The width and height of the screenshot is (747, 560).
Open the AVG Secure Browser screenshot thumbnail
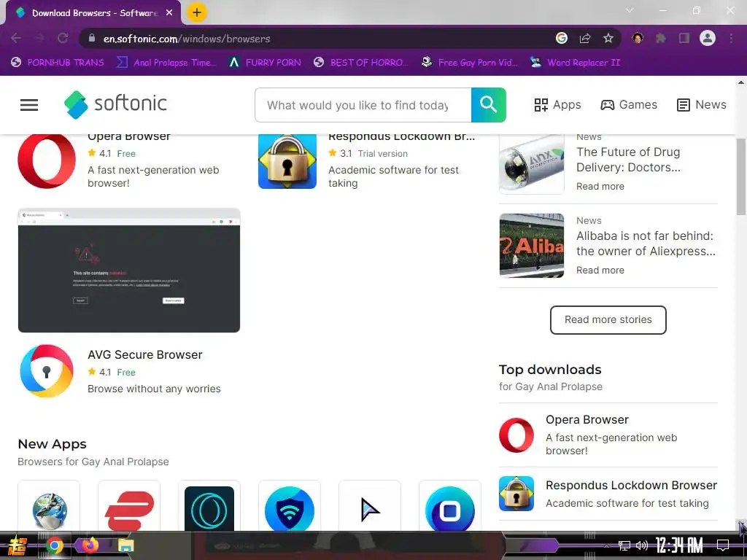pos(129,270)
